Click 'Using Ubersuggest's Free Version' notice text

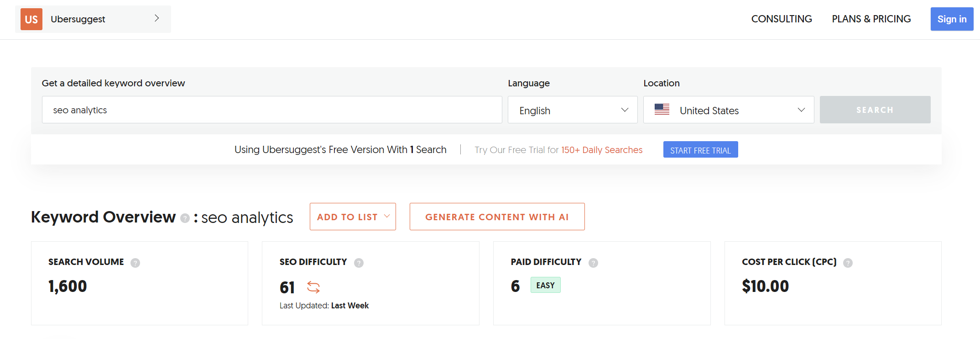[x=340, y=149]
